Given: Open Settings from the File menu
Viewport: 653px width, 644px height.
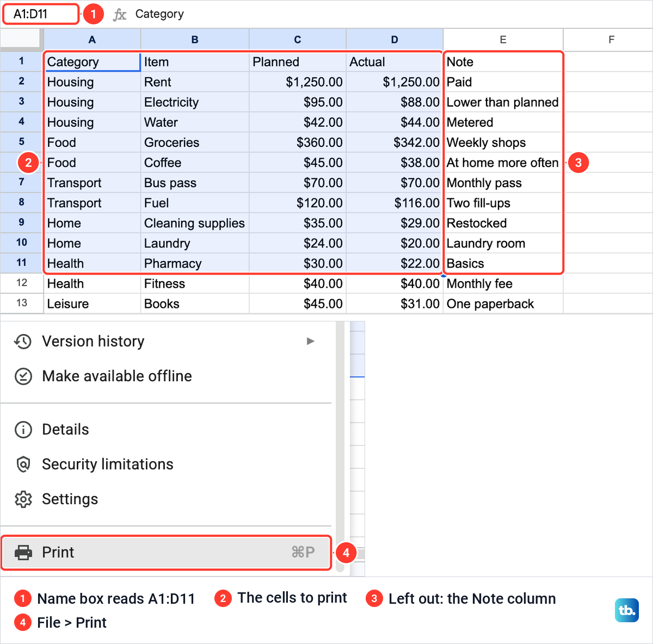Looking at the screenshot, I should [166, 499].
